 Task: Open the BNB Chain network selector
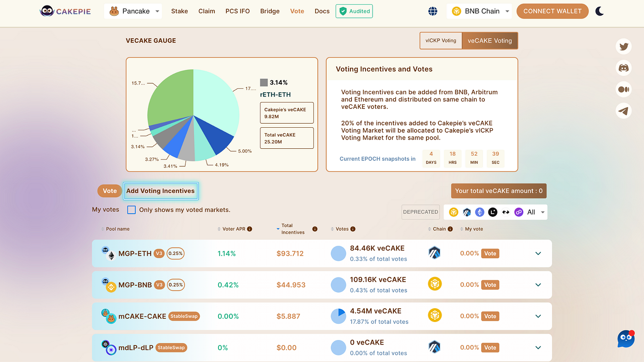click(x=479, y=11)
